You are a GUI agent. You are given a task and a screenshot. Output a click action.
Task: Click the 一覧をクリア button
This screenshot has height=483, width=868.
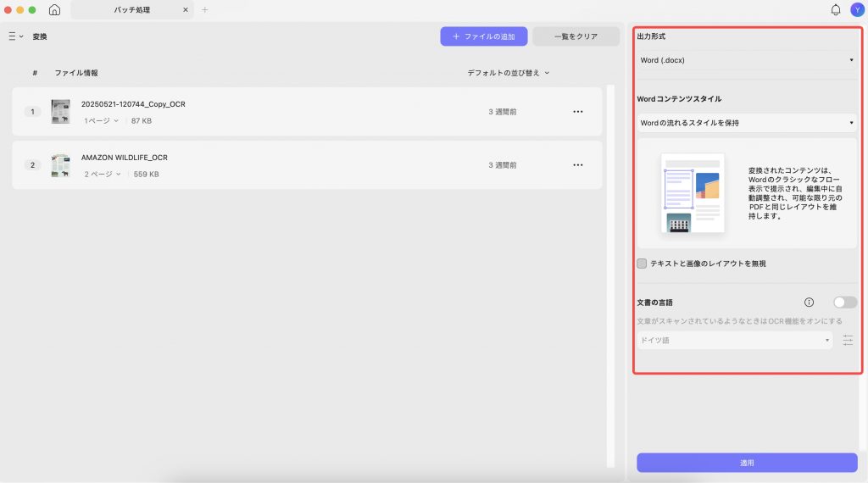point(576,36)
